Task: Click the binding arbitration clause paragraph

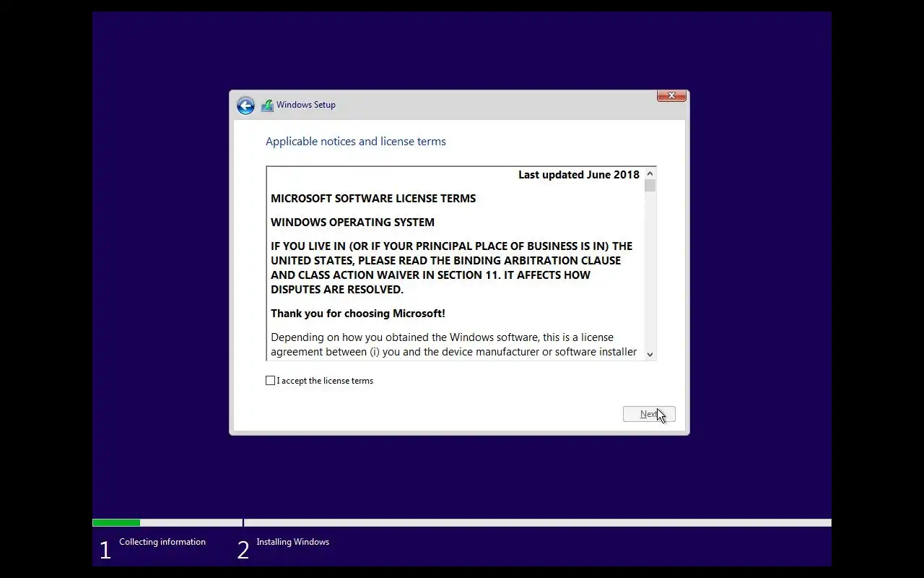Action: point(451,268)
